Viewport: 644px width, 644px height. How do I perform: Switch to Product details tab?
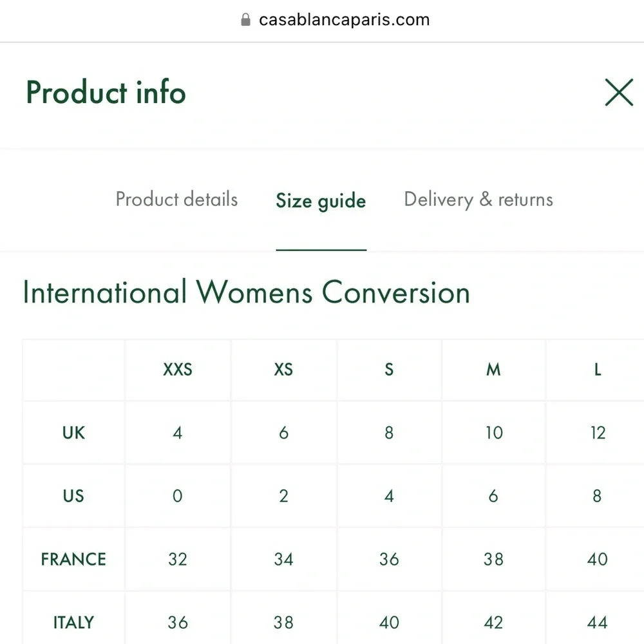pyautogui.click(x=176, y=199)
